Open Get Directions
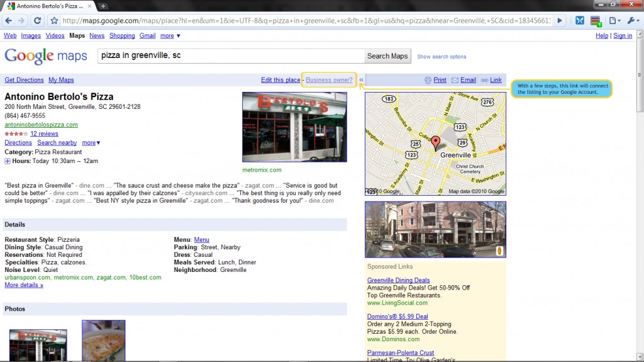 tap(25, 80)
